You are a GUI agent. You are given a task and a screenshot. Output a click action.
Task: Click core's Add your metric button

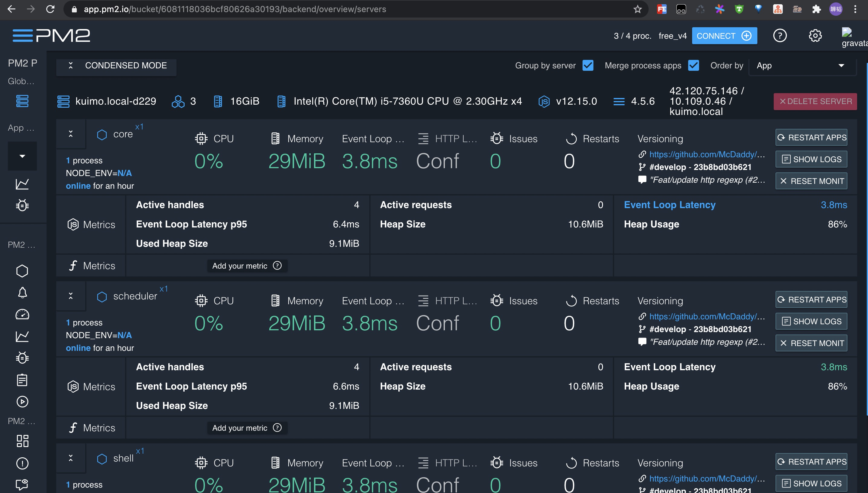(x=247, y=266)
